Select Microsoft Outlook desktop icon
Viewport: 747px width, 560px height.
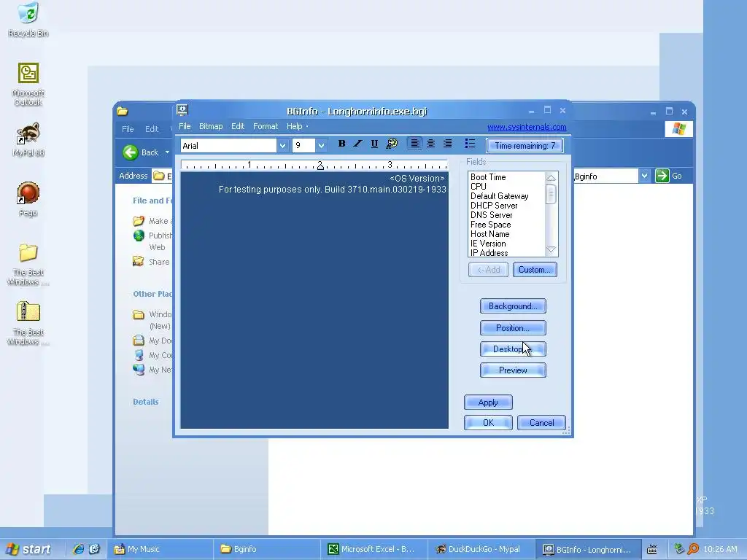tap(28, 85)
